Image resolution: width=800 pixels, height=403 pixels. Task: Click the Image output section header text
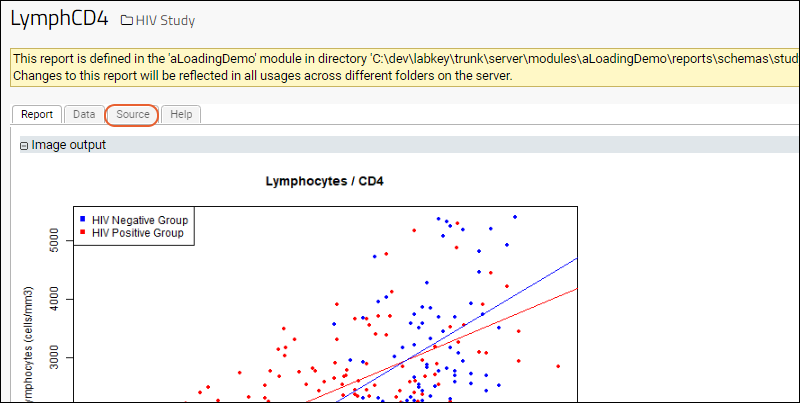click(68, 145)
